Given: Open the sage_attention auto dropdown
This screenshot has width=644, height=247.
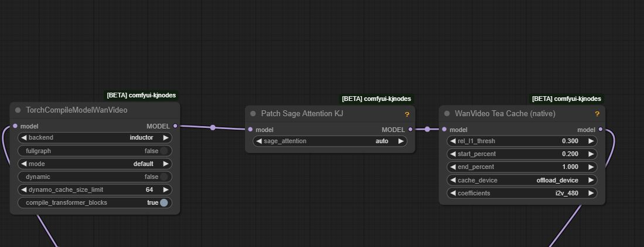Looking at the screenshot, I should pyautogui.click(x=330, y=141).
